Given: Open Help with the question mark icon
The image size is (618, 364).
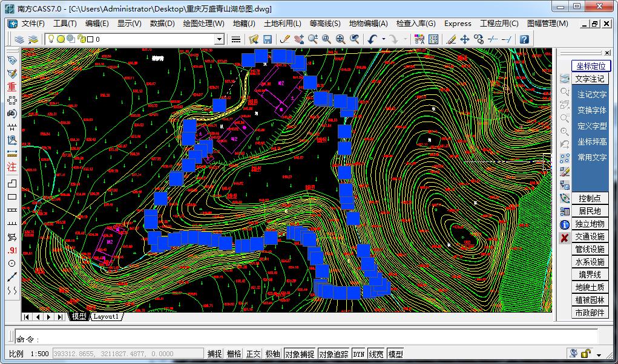Looking at the screenshot, I should pyautogui.click(x=524, y=39).
